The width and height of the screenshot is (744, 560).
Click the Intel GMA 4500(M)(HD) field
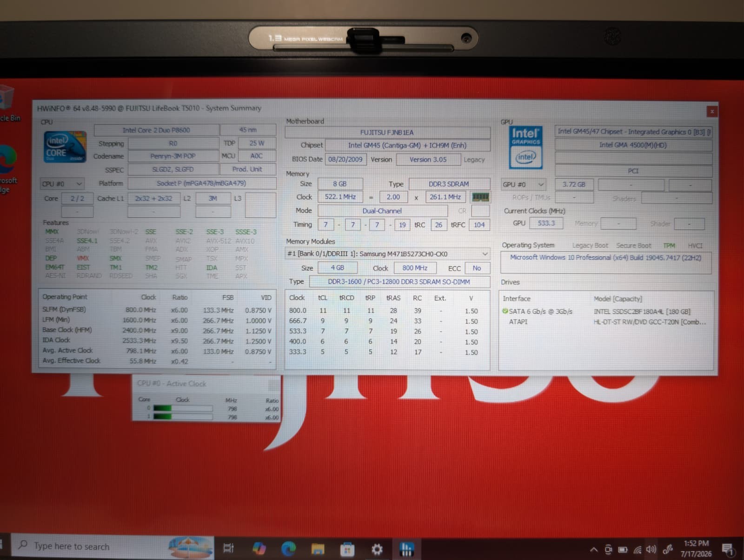pos(633,145)
